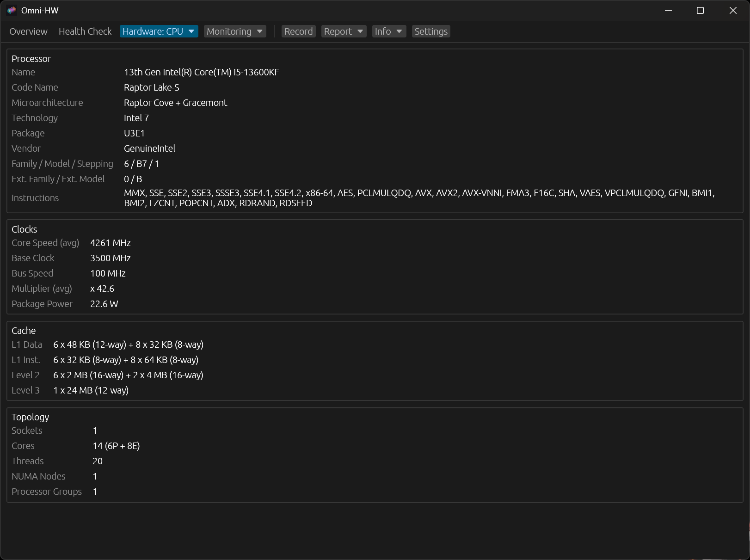The image size is (750, 560).
Task: Select the processor name '13th Gen Intel(R) Core(TM) i5-13600KF'
Action: (x=202, y=72)
